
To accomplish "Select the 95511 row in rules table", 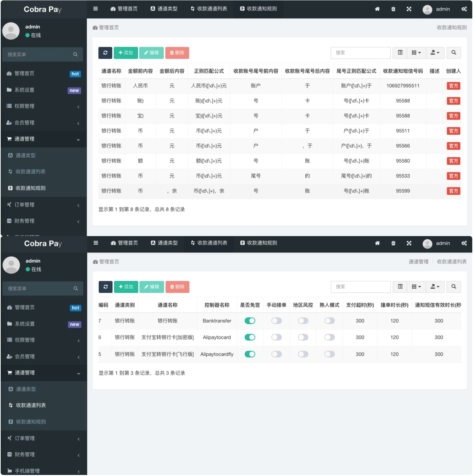I will (x=279, y=131).
